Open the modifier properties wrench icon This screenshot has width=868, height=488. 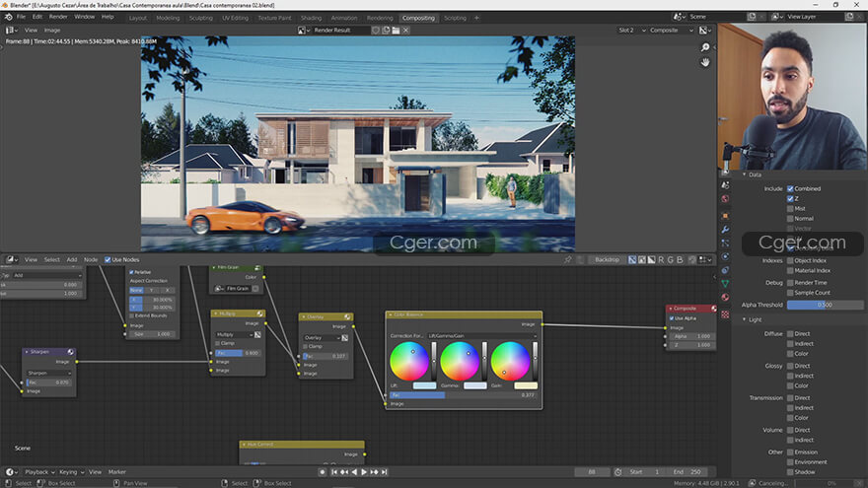tap(725, 230)
